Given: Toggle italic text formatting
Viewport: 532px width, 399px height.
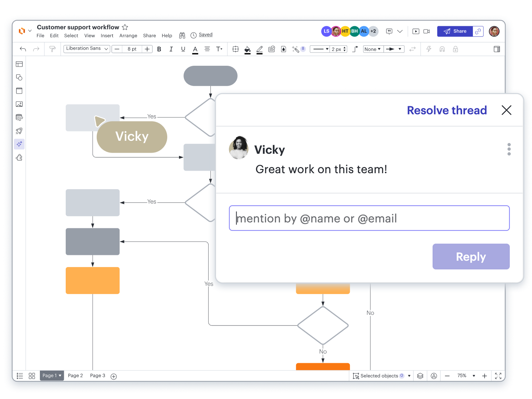Looking at the screenshot, I should pyautogui.click(x=171, y=49).
